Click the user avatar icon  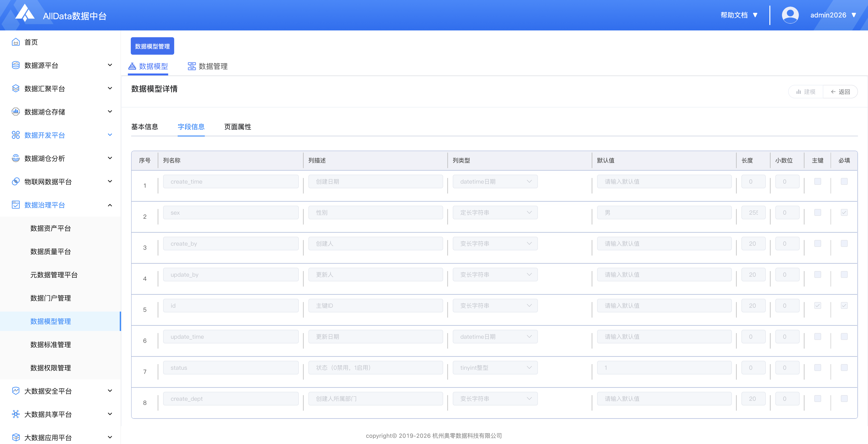[x=790, y=15]
